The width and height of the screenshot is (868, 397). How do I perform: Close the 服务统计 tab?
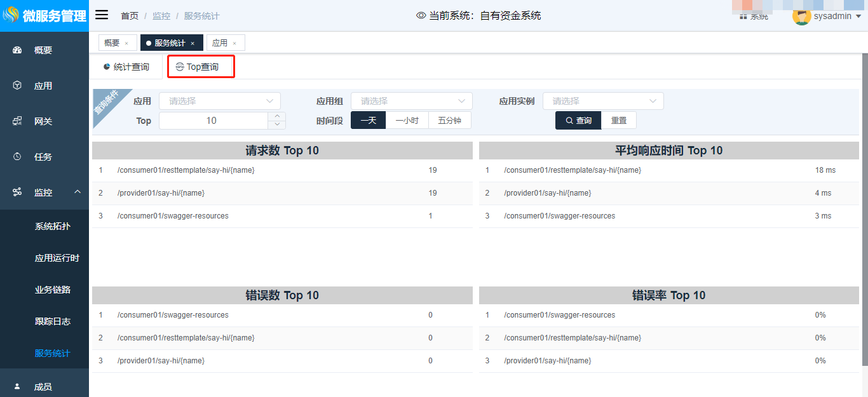(x=193, y=43)
